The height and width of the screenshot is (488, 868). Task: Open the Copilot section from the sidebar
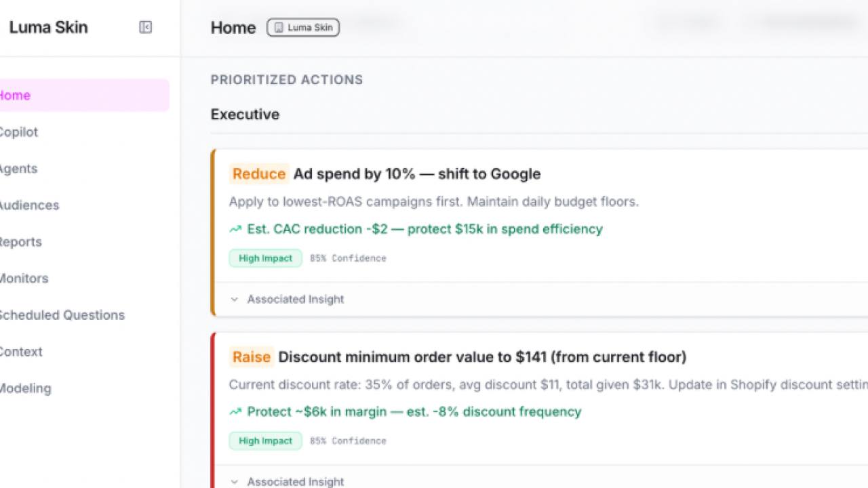(19, 132)
